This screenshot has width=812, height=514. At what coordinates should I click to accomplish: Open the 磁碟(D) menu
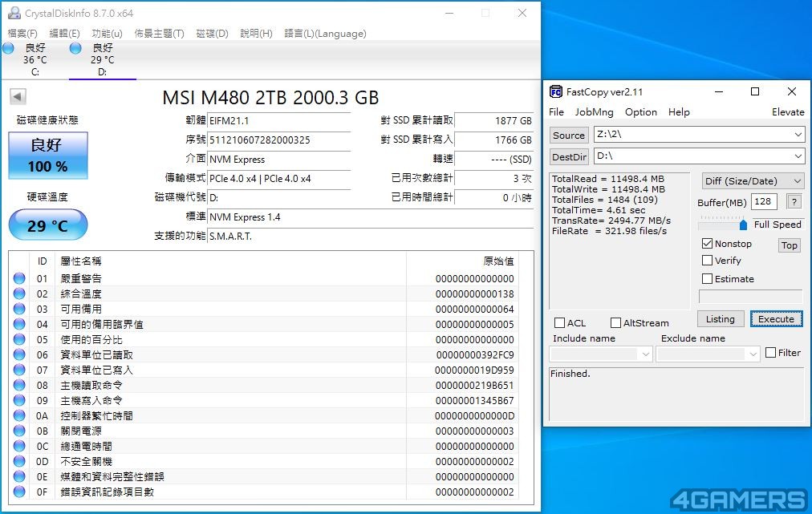212,34
